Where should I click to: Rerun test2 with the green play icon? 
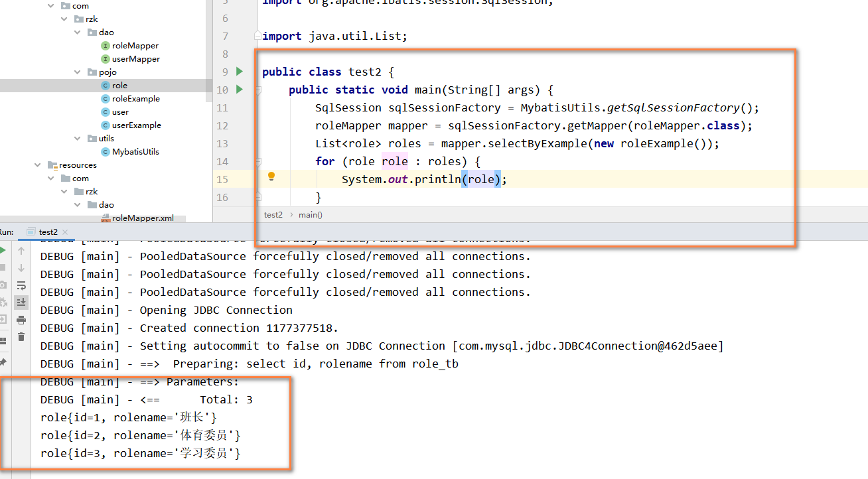[2, 250]
